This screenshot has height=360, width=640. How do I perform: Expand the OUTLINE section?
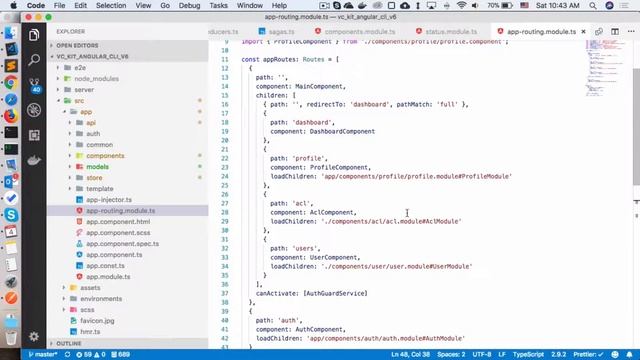[69, 343]
